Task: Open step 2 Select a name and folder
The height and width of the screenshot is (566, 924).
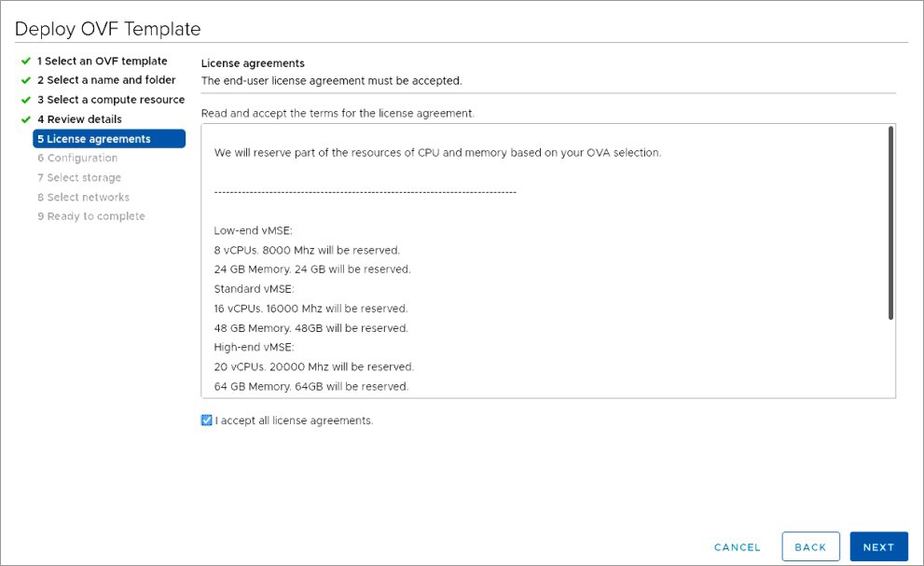Action: (x=105, y=80)
